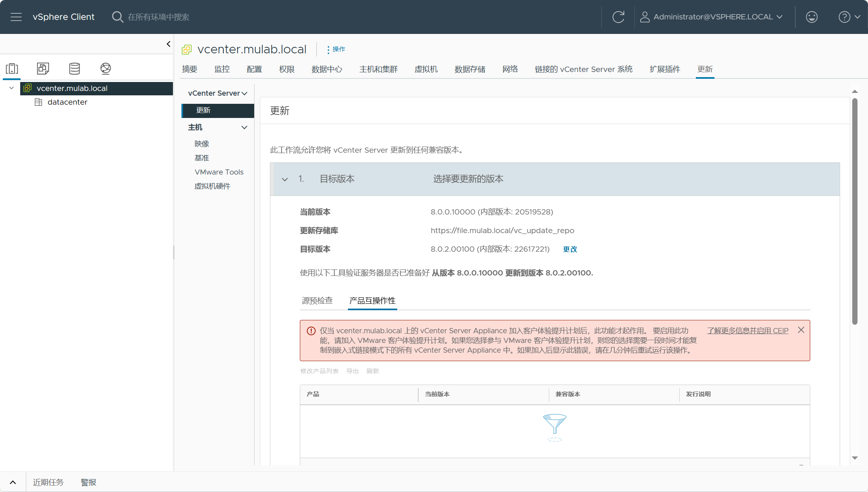This screenshot has width=868, height=492.
Task: Open VMware Tools in the sidebar
Action: (x=219, y=172)
